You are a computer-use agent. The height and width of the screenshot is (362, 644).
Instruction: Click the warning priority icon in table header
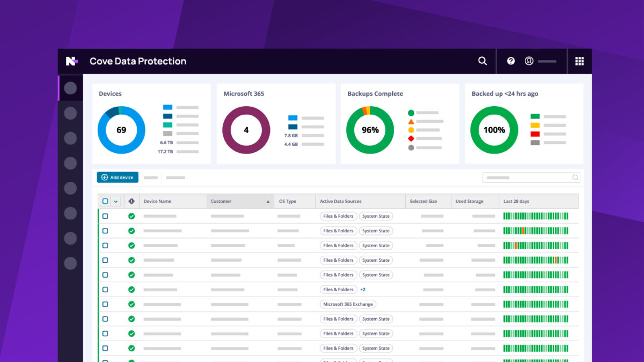point(131,201)
